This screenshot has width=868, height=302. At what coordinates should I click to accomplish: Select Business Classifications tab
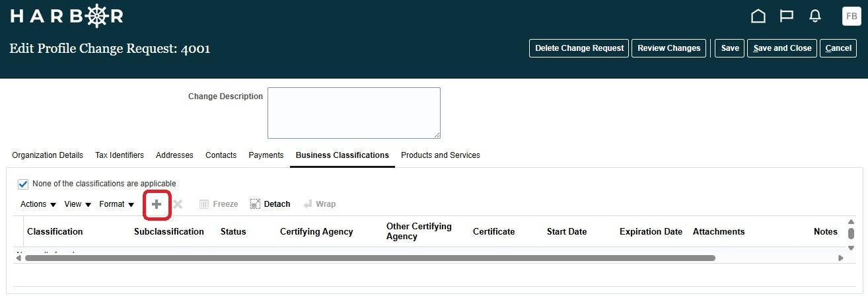click(342, 155)
